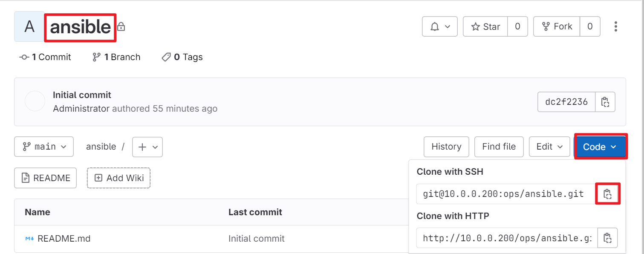Open the three-dot project actions menu
This screenshot has width=644, height=254.
click(x=615, y=26)
